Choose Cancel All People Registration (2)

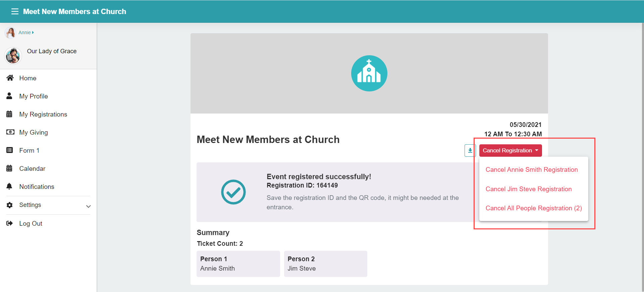(534, 208)
